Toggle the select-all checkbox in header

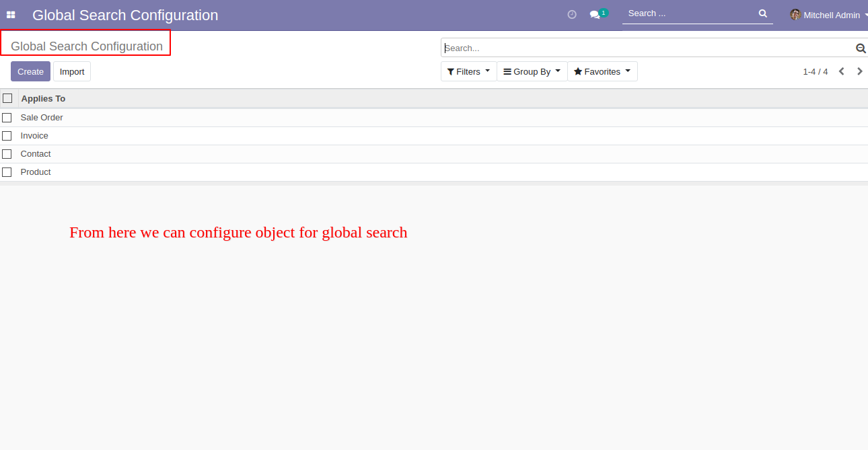click(x=7, y=98)
